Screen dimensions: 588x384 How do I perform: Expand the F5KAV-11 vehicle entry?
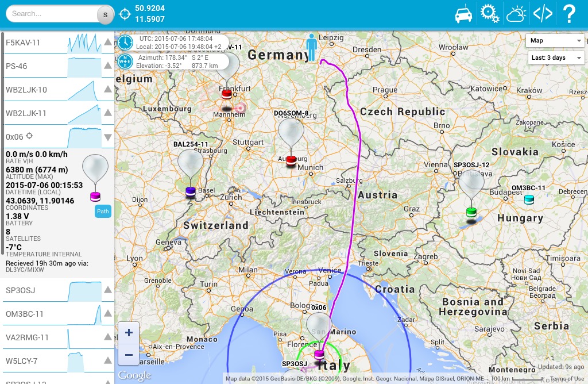click(107, 42)
